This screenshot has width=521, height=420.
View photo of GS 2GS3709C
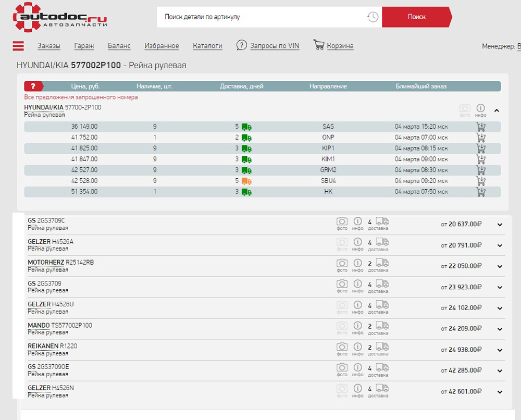pos(342,221)
